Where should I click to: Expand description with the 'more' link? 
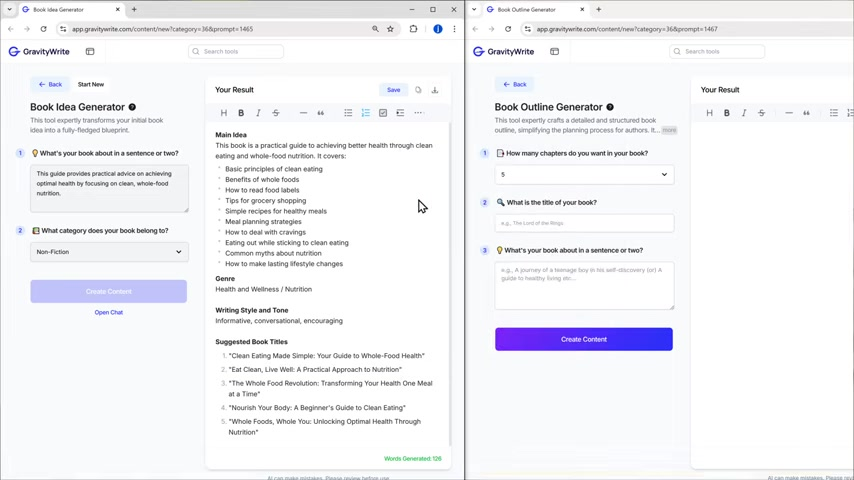(x=669, y=130)
